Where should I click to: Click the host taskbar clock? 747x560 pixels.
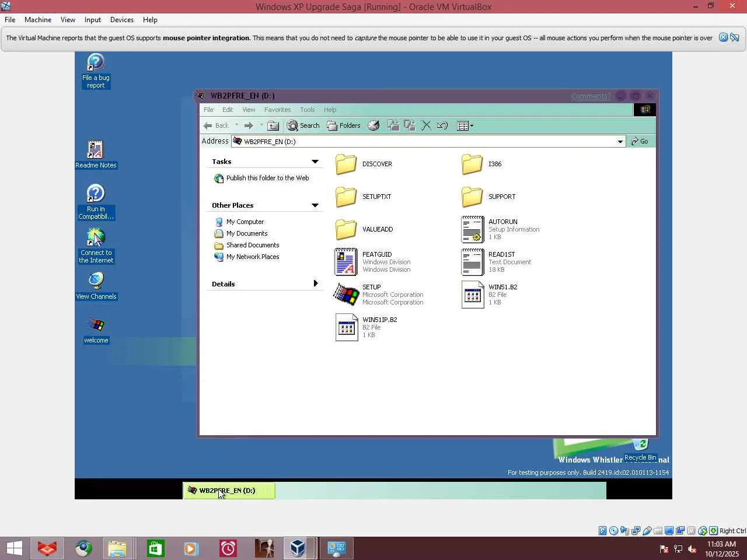click(x=722, y=549)
